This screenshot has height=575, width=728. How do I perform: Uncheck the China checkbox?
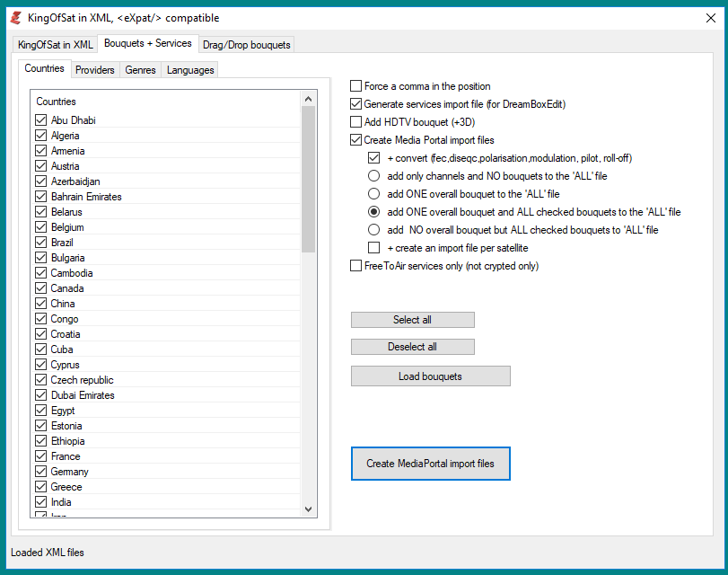(41, 304)
